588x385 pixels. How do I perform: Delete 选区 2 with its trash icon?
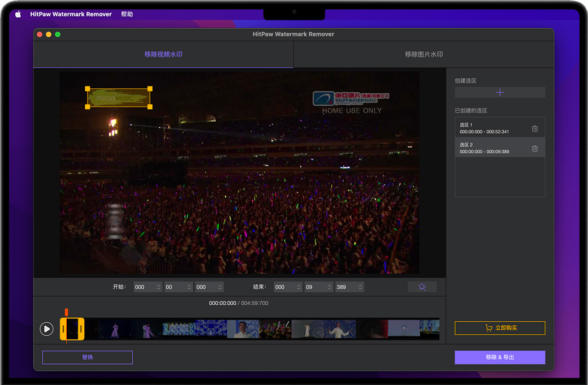535,149
